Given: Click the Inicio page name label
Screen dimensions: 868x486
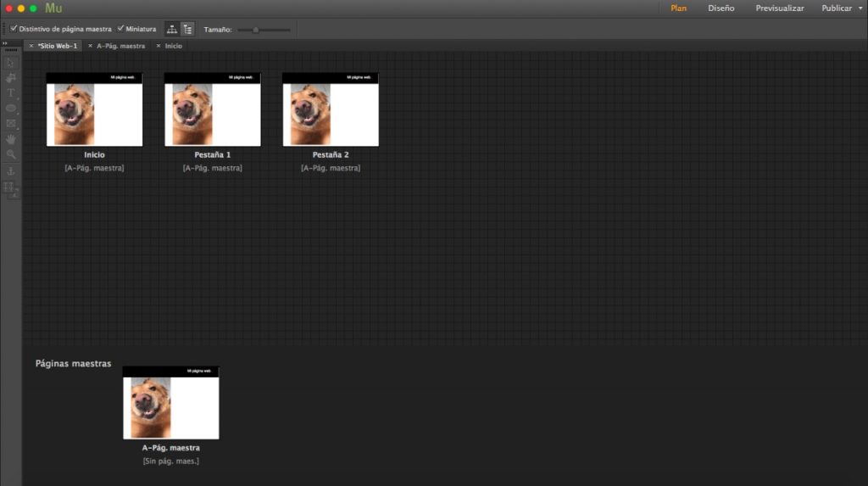Looking at the screenshot, I should 95,155.
